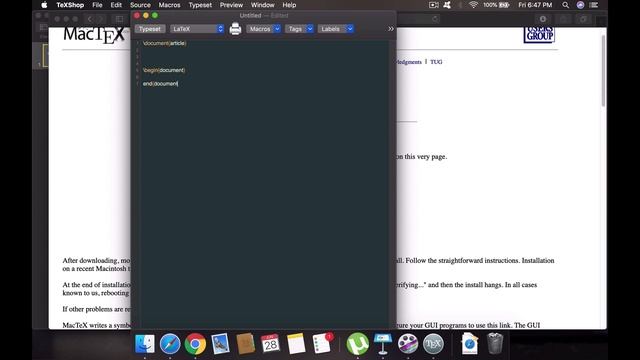Image resolution: width=640 pixels, height=360 pixels.
Task: Open the Contacts book in the Dock
Action: [245, 343]
